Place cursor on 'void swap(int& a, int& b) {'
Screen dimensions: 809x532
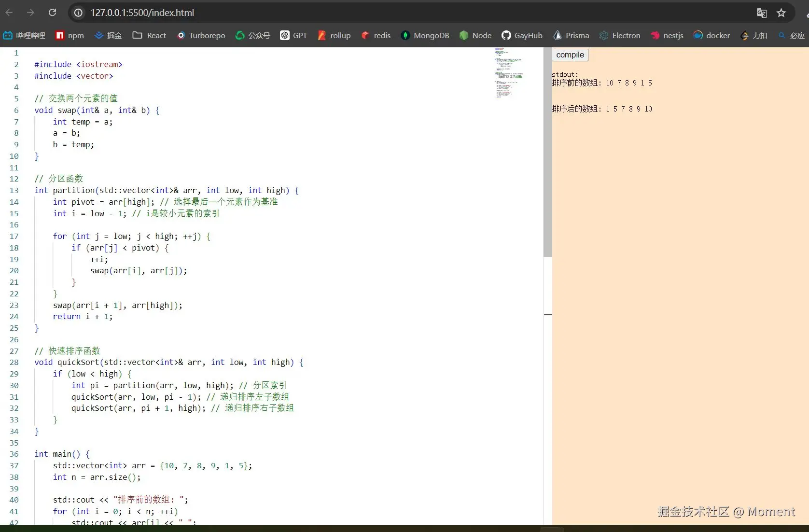tap(97, 110)
